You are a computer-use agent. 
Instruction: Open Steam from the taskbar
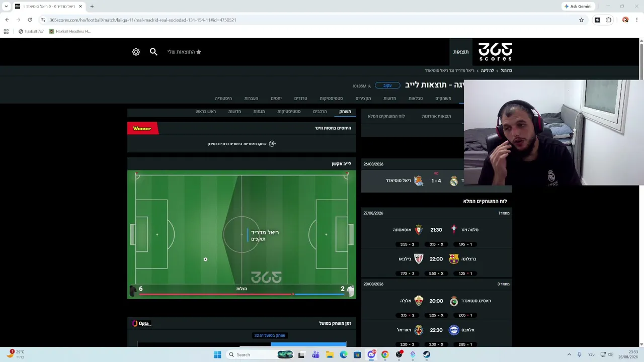point(426,354)
